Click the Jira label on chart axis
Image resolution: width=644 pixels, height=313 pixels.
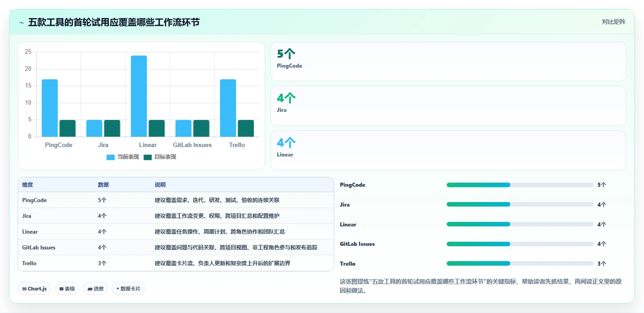[x=103, y=145]
